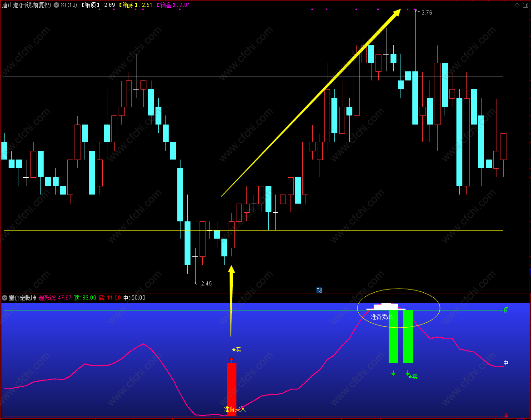Expand the 量价定乾坤 indicator dropdown arrow
531x420 pixels.
pos(5,298)
